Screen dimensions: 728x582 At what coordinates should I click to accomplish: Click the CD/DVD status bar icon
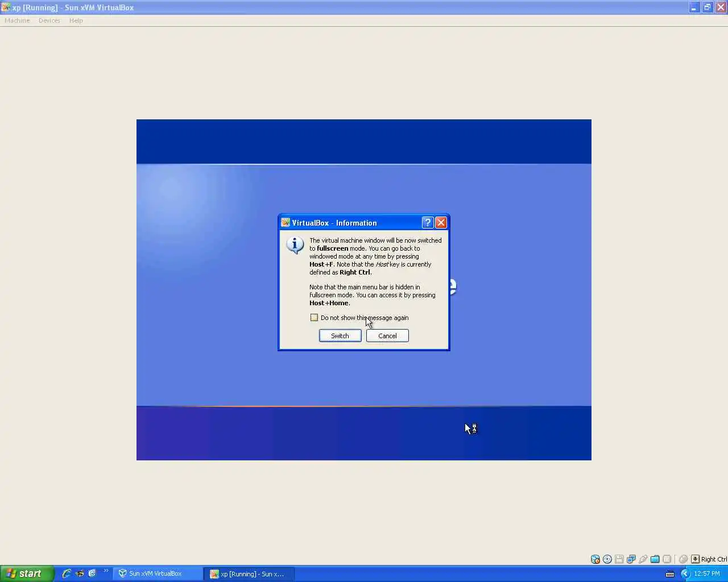(x=607, y=559)
